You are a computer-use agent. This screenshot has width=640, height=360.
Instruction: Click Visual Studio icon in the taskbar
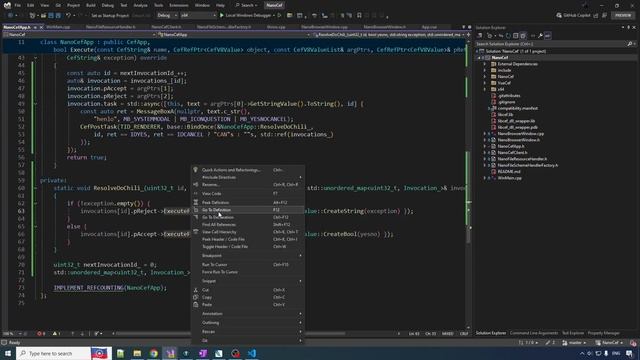pyautogui.click(x=170, y=353)
